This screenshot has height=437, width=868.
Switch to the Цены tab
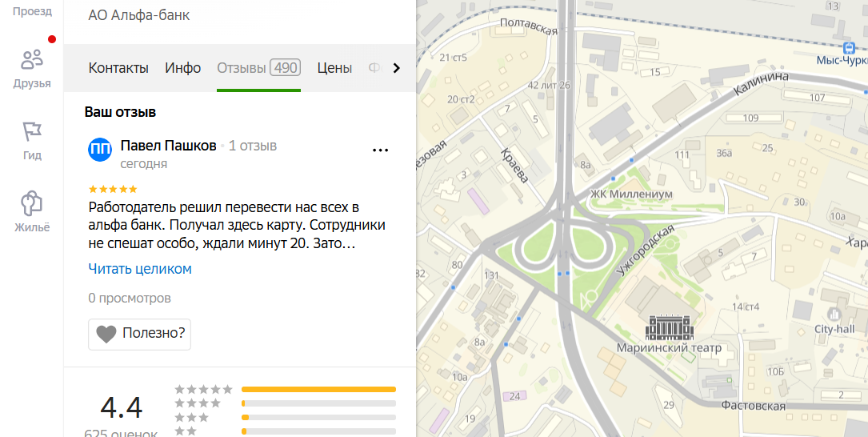point(334,68)
